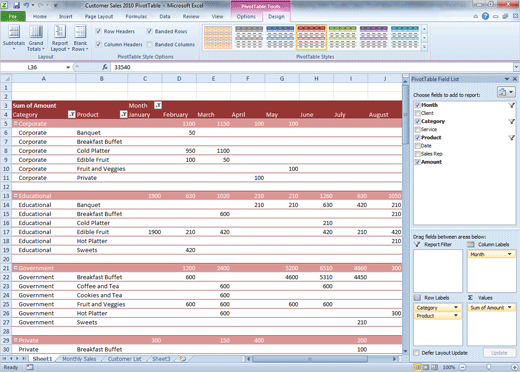
Task: Open the Blank Rows menu
Action: pos(80,38)
